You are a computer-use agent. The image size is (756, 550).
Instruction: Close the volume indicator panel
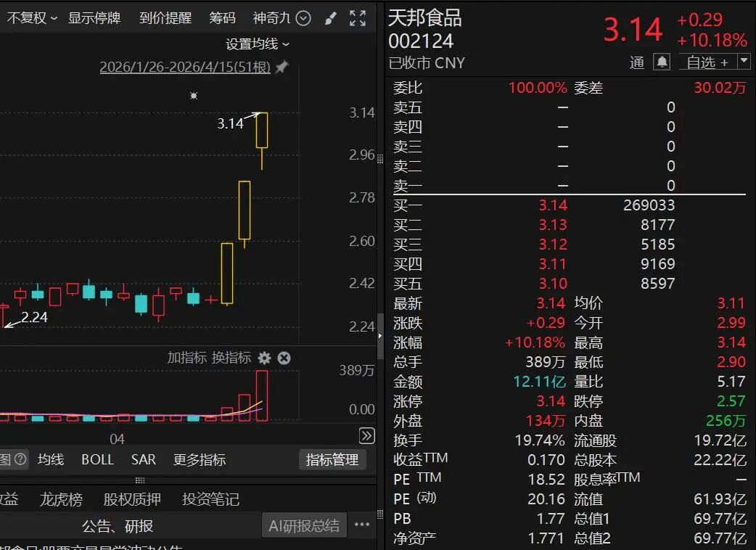284,358
